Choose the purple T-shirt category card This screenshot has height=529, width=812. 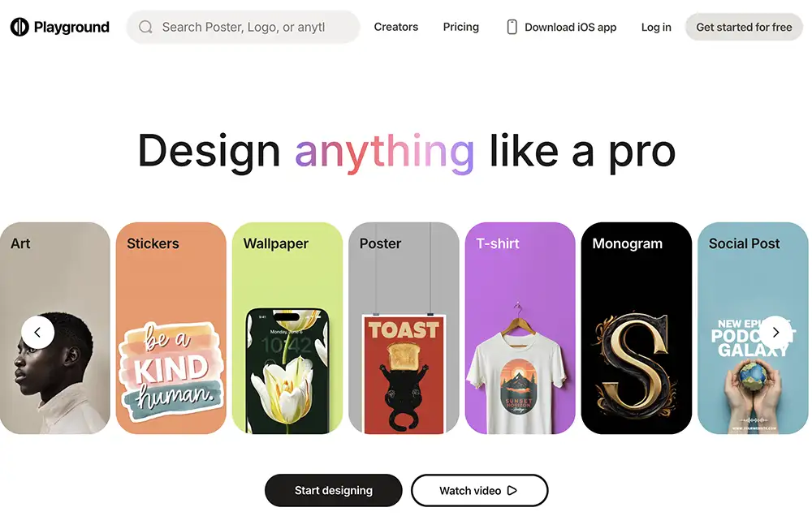[520, 328]
